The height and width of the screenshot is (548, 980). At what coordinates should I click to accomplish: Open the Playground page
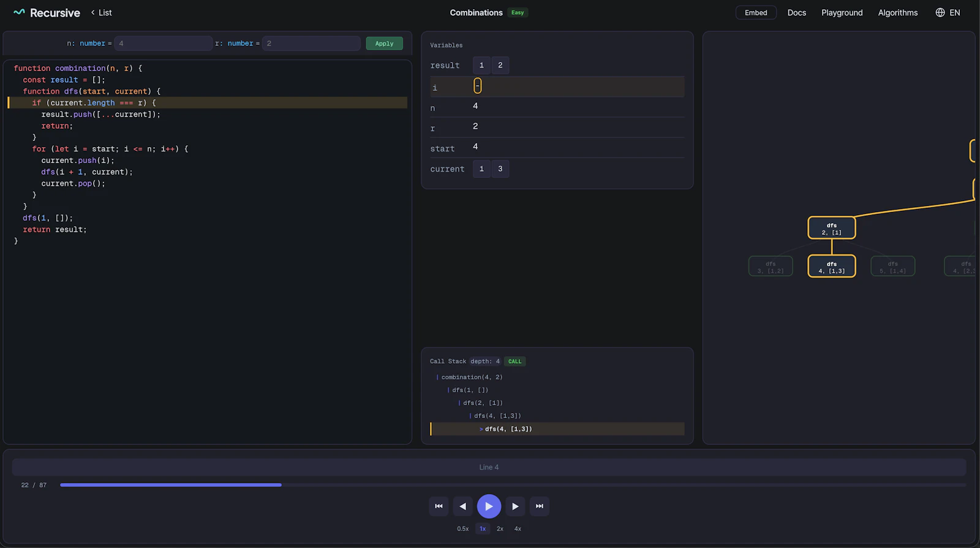842,12
